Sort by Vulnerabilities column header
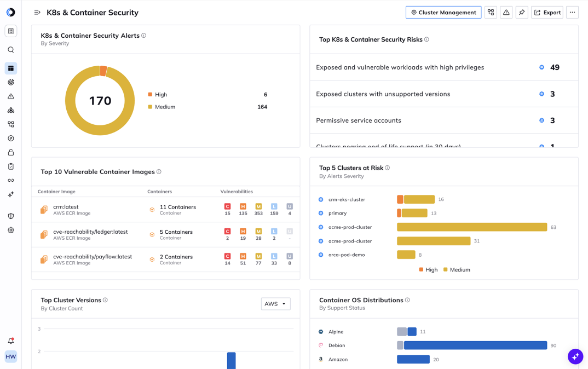Image resolution: width=588 pixels, height=369 pixels. click(237, 192)
